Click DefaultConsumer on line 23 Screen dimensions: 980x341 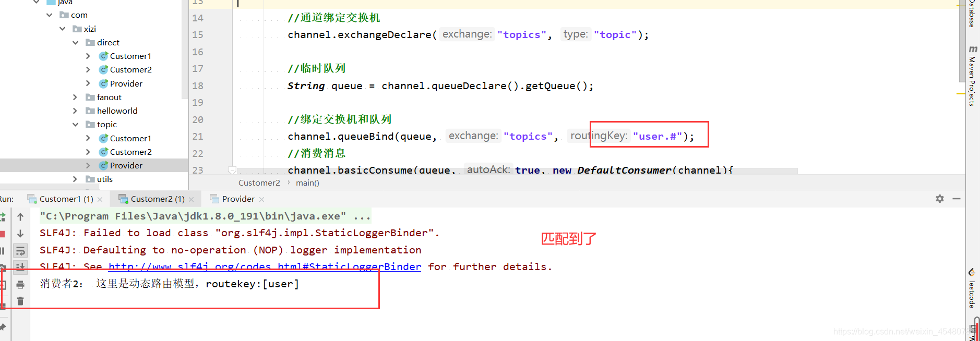[624, 170]
